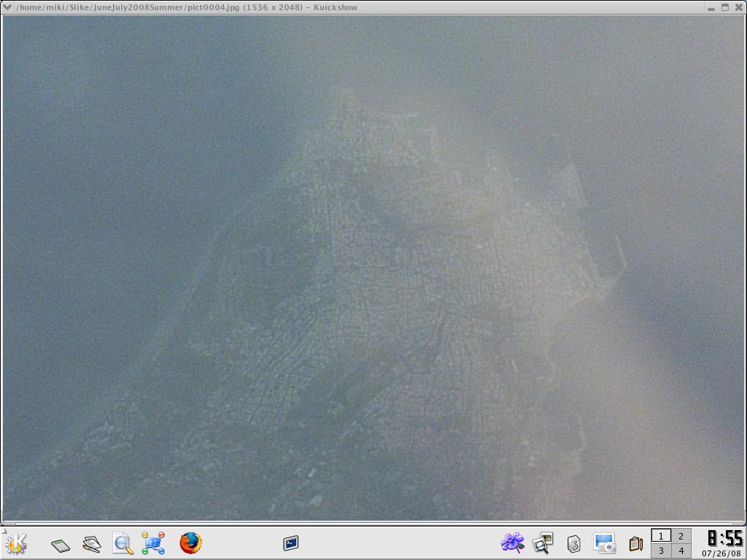Maximize the Kuickshow window

[x=725, y=7]
